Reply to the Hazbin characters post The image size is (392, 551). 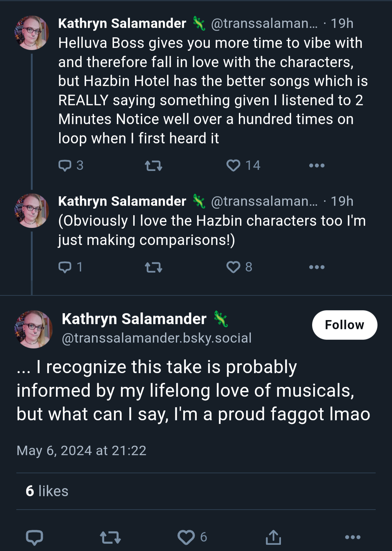point(70,267)
